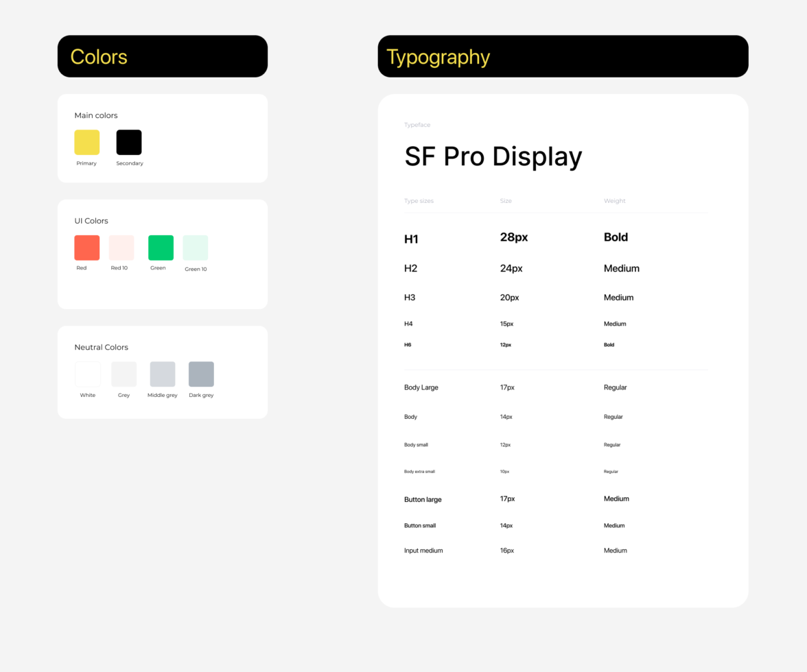The image size is (807, 672).
Task: Click the 'SF Pro Display' typeface title
Action: click(493, 156)
